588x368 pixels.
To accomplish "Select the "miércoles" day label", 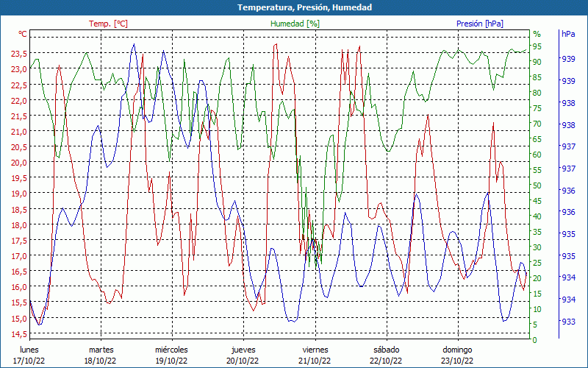I will pos(171,350).
